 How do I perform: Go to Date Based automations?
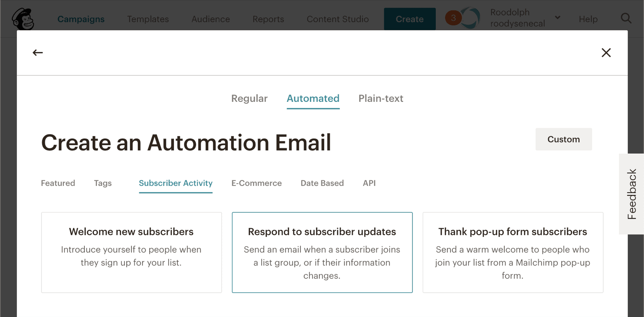click(x=322, y=183)
